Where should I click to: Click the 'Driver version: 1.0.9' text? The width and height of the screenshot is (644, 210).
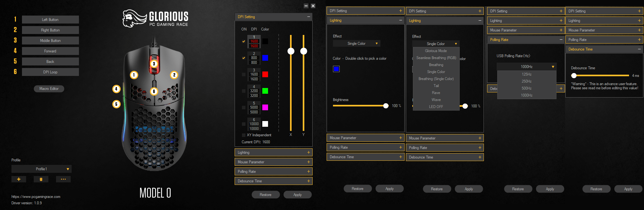pyautogui.click(x=26, y=203)
